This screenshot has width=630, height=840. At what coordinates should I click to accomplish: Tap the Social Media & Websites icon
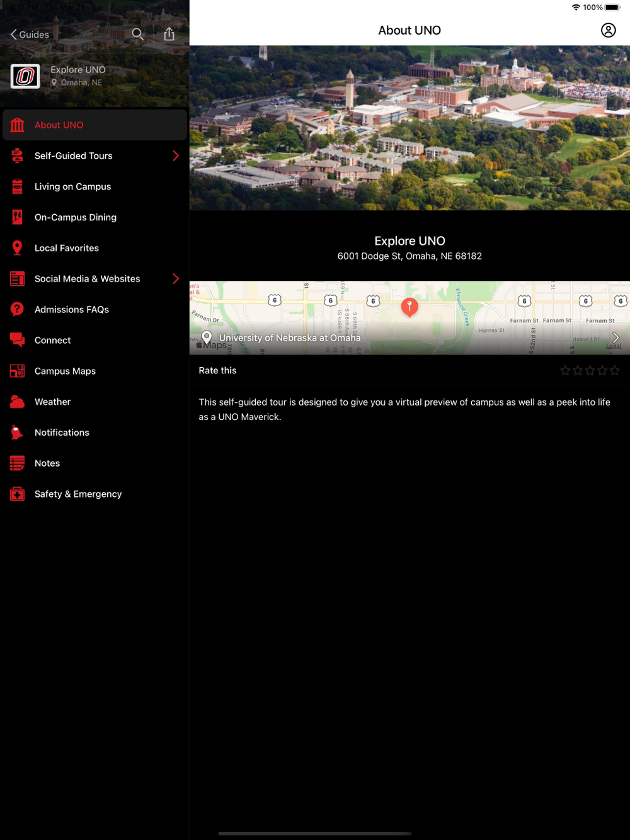coord(18,279)
